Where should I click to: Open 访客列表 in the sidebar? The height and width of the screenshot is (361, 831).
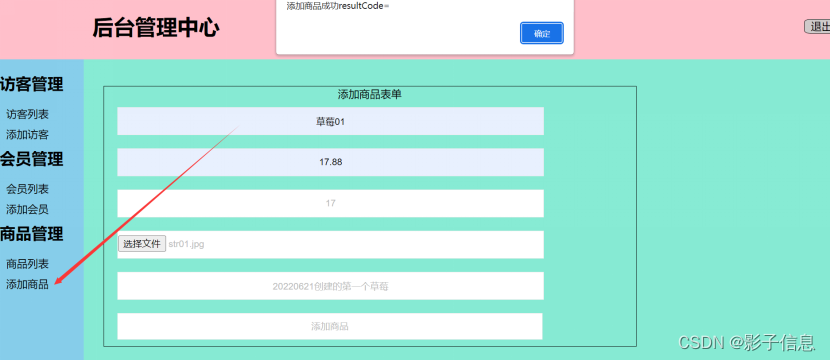point(28,115)
